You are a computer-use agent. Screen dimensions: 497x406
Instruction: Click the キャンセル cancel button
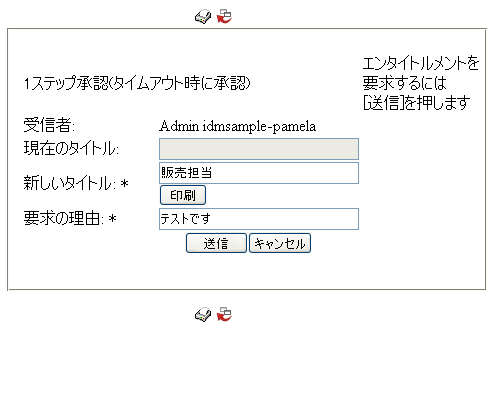[x=280, y=243]
